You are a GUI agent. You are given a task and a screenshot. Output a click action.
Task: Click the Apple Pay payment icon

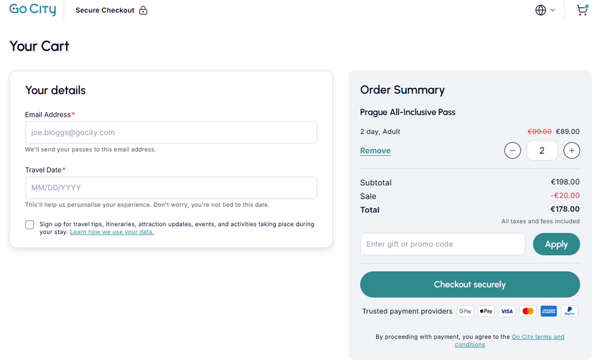(486, 311)
